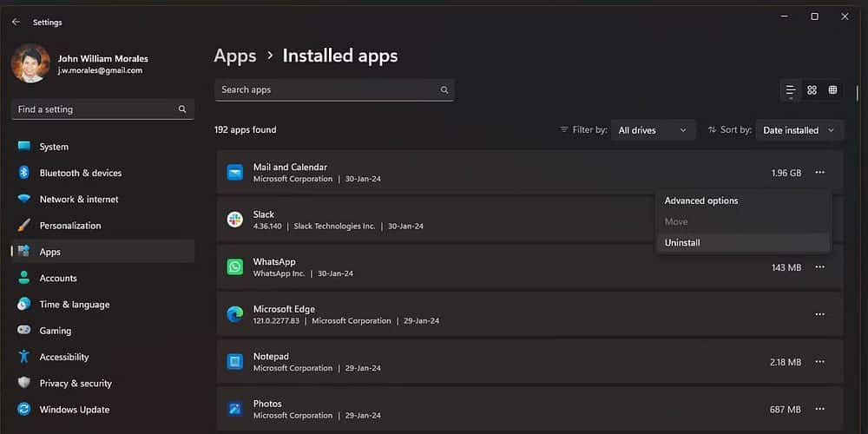
Task: Open more options for Photos
Action: point(820,409)
